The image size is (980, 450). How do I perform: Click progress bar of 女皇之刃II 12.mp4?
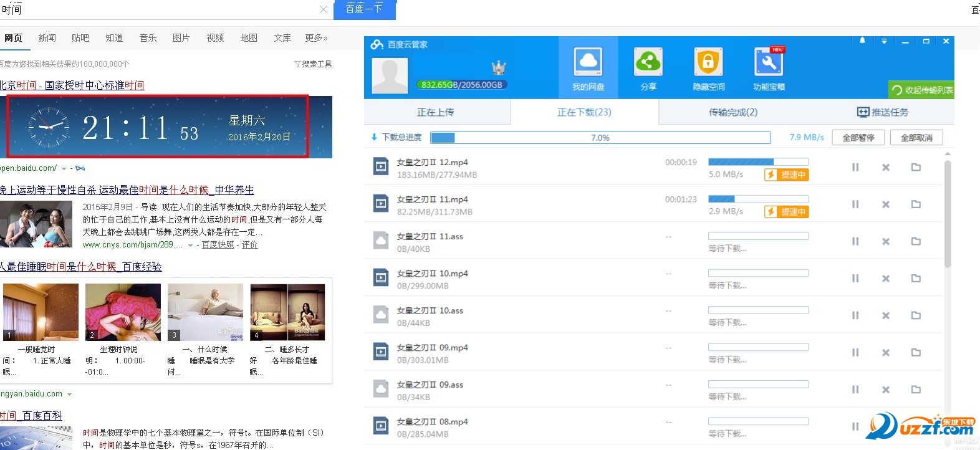[758, 161]
